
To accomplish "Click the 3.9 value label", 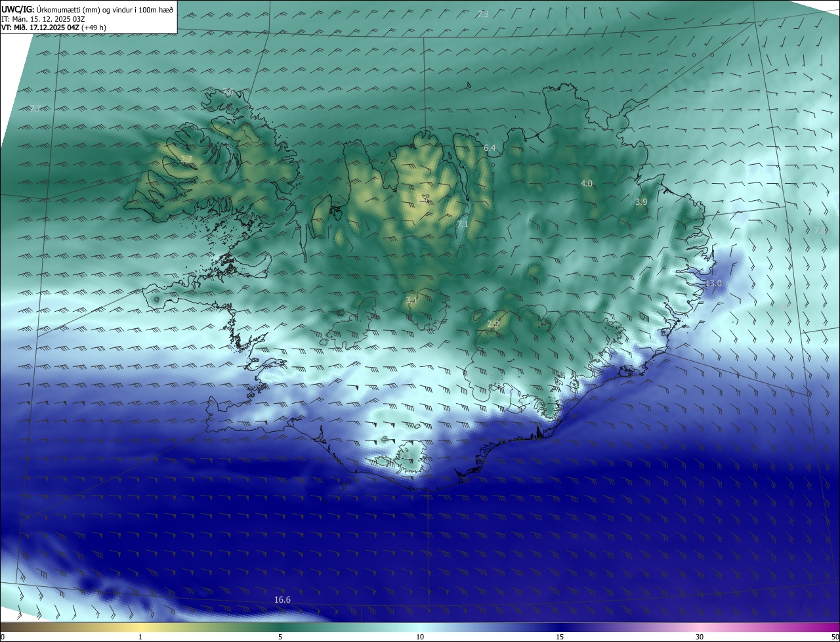I will [x=641, y=202].
